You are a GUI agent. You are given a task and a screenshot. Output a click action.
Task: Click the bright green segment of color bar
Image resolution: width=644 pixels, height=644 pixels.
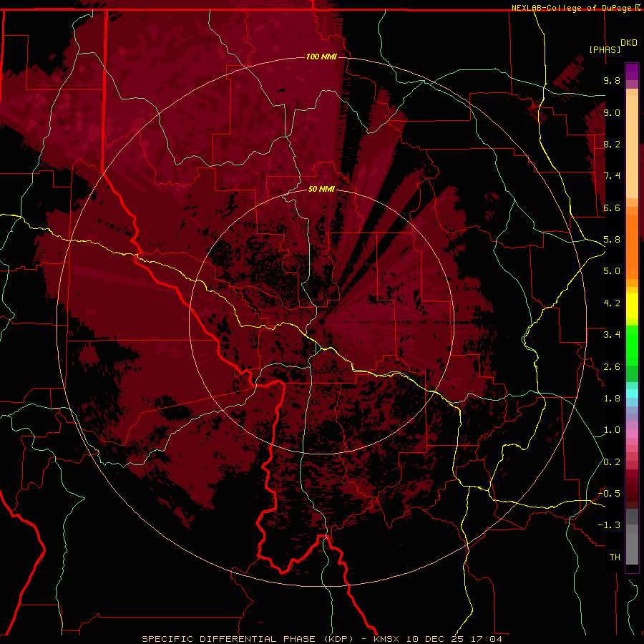point(632,346)
